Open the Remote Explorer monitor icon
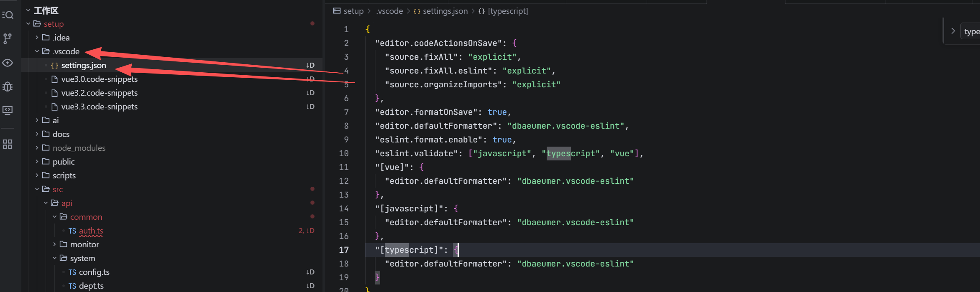The height and width of the screenshot is (292, 980). click(8, 110)
